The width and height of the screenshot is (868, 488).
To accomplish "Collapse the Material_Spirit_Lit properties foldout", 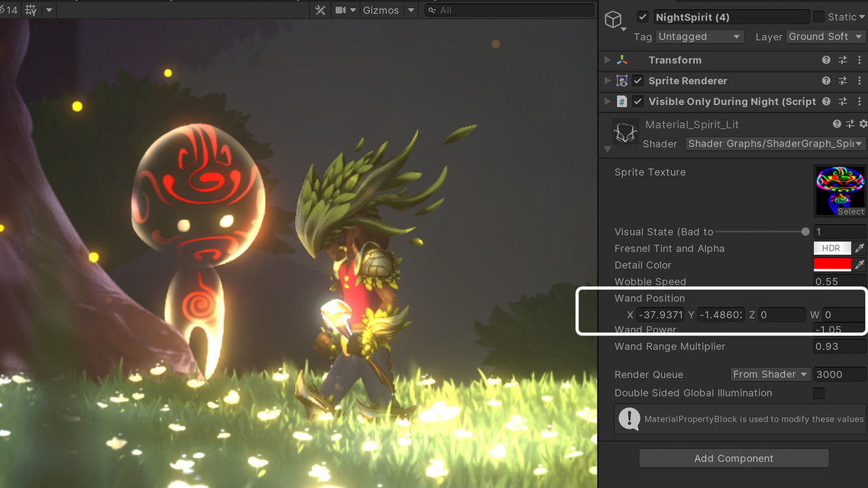I will 608,149.
